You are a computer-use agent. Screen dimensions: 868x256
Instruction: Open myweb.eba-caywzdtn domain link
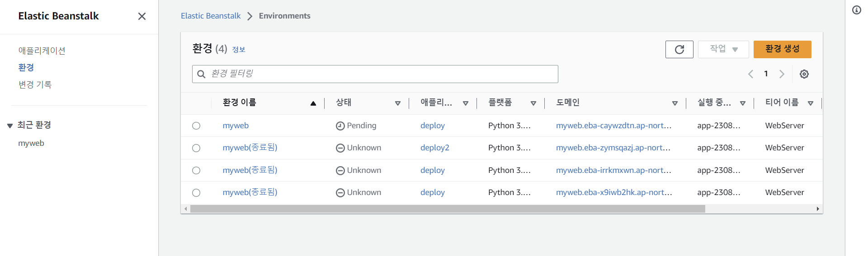pyautogui.click(x=613, y=126)
